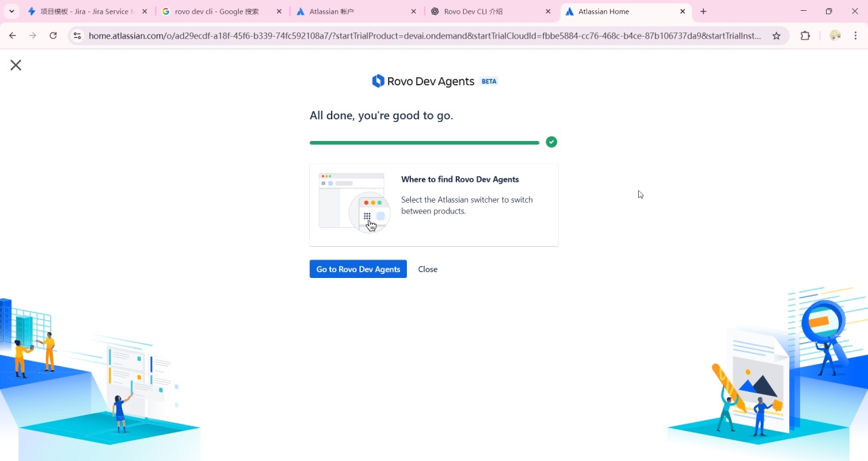Open the browser extensions menu
Viewport: 868px width, 461px height.
click(806, 36)
